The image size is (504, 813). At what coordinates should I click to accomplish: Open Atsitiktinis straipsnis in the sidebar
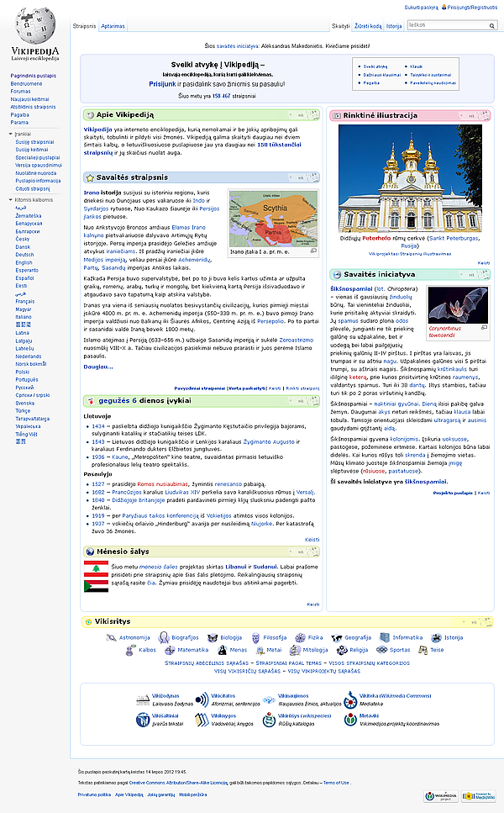click(x=33, y=107)
